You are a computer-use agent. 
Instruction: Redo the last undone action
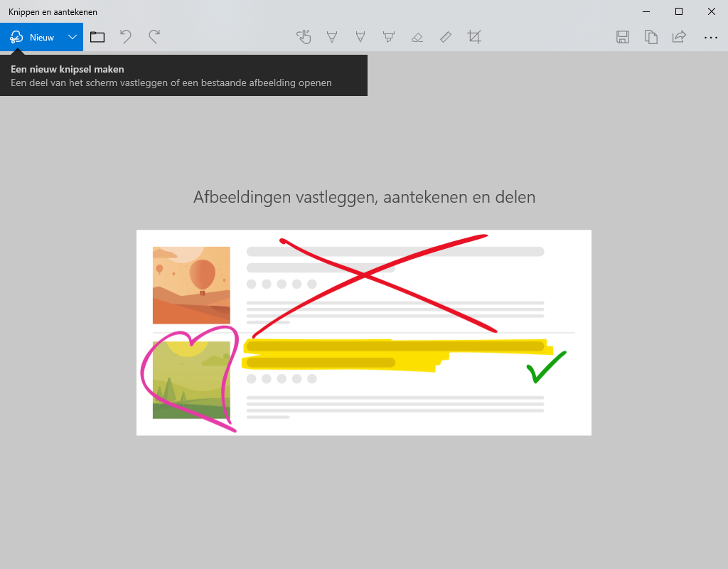coord(154,37)
